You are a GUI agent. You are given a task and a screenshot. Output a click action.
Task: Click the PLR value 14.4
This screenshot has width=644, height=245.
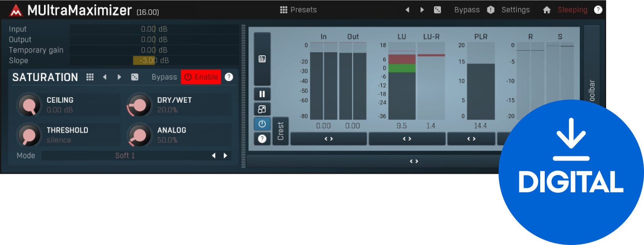click(x=480, y=126)
